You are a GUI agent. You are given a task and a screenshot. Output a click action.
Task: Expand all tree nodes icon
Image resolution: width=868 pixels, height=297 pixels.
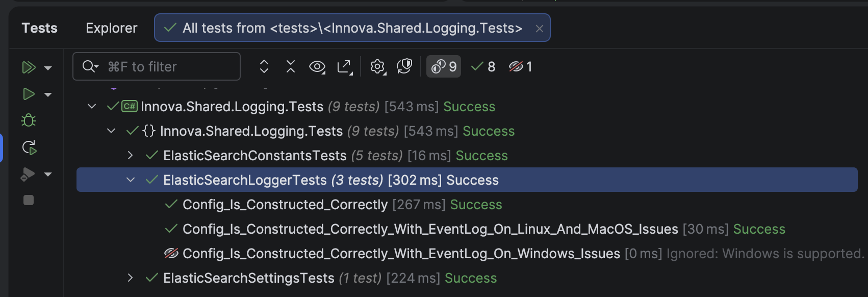(x=264, y=66)
